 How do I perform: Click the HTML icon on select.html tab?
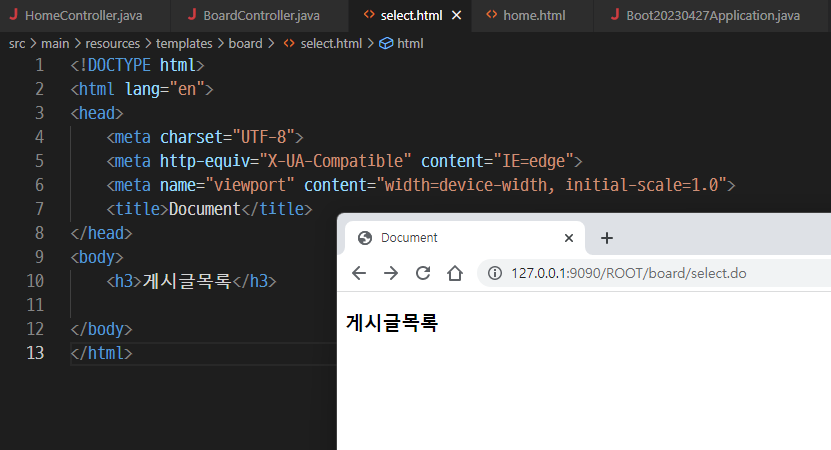(369, 15)
